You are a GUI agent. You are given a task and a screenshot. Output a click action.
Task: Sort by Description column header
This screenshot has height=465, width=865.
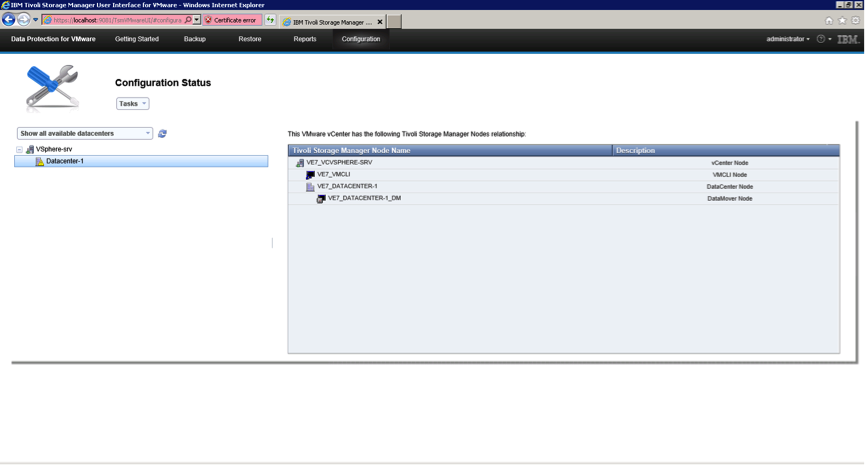[x=726, y=150]
